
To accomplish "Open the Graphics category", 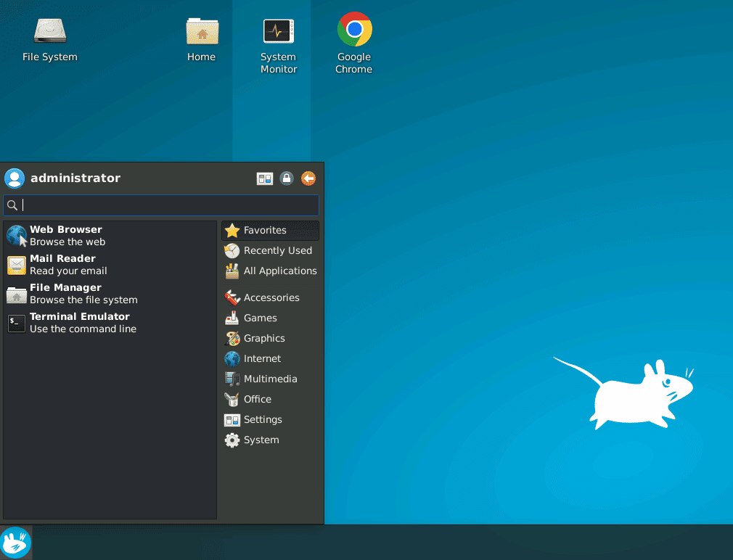I will pyautogui.click(x=270, y=338).
